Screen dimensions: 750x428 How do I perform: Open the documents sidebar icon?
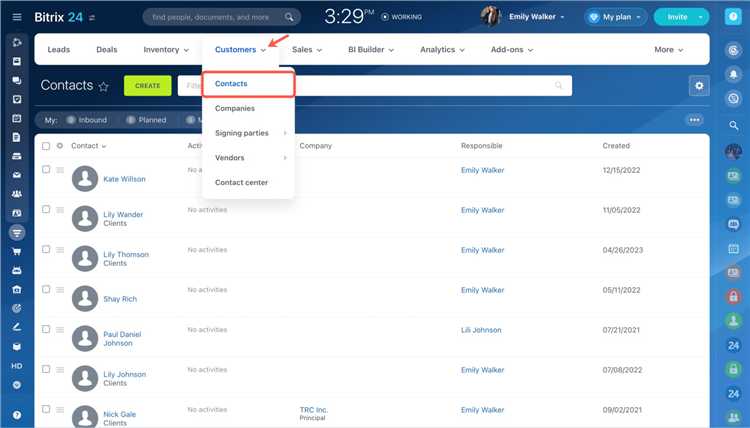click(17, 137)
